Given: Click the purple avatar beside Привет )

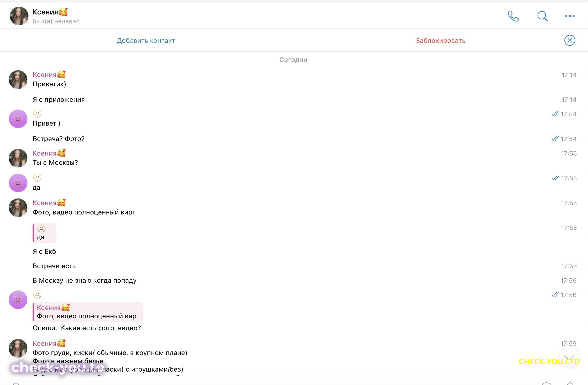Looking at the screenshot, I should tap(18, 119).
